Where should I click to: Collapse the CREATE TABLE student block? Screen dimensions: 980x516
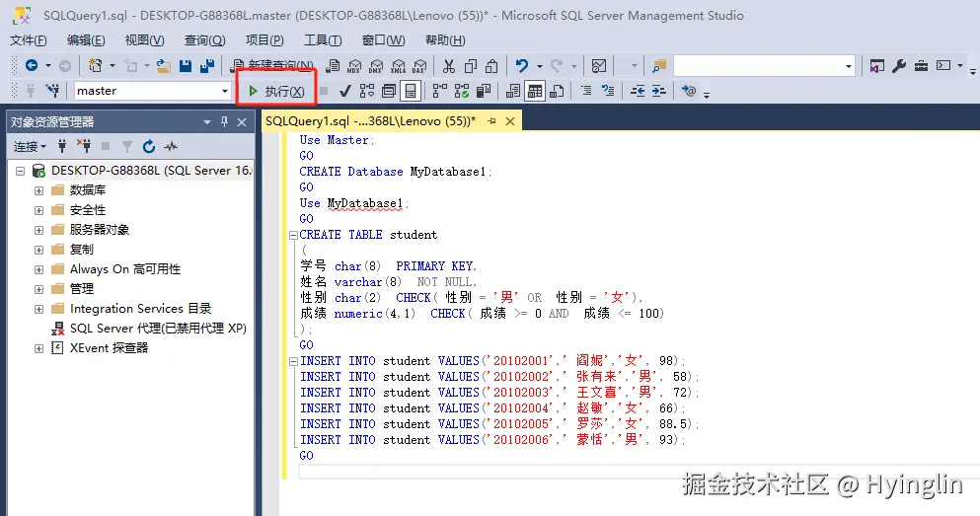(293, 236)
